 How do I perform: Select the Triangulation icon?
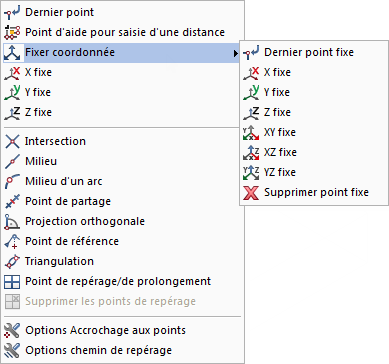click(12, 262)
